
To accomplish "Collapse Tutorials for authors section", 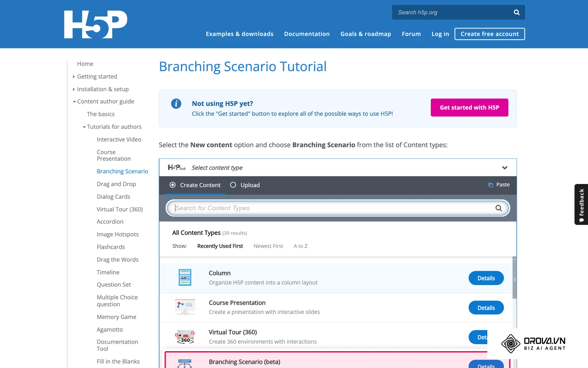I will 84,127.
